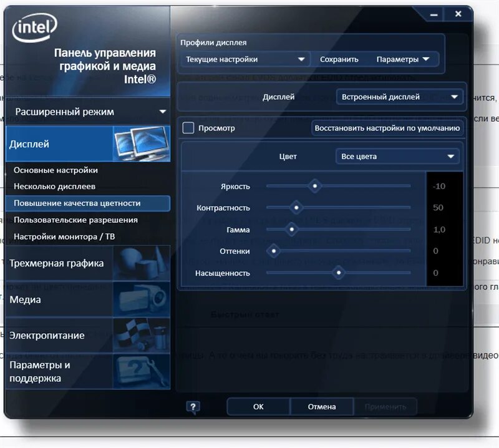
Task: Open the help question mark icon
Action: (193, 407)
